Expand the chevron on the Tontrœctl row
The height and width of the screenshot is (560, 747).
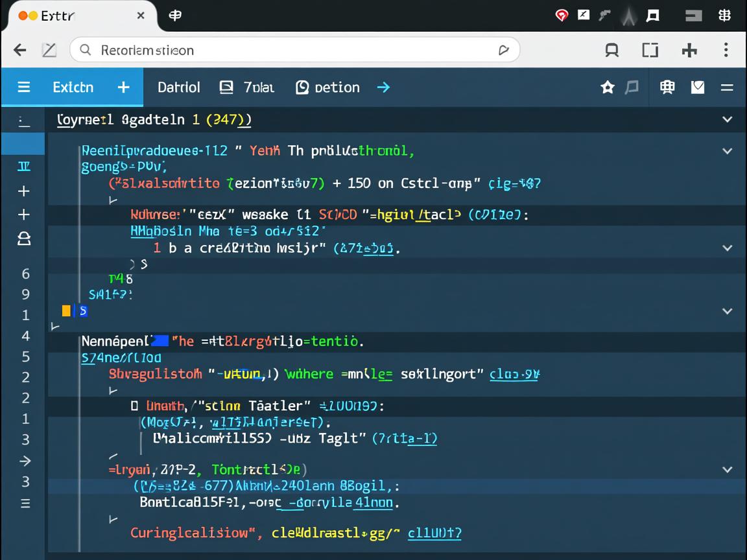(x=727, y=470)
